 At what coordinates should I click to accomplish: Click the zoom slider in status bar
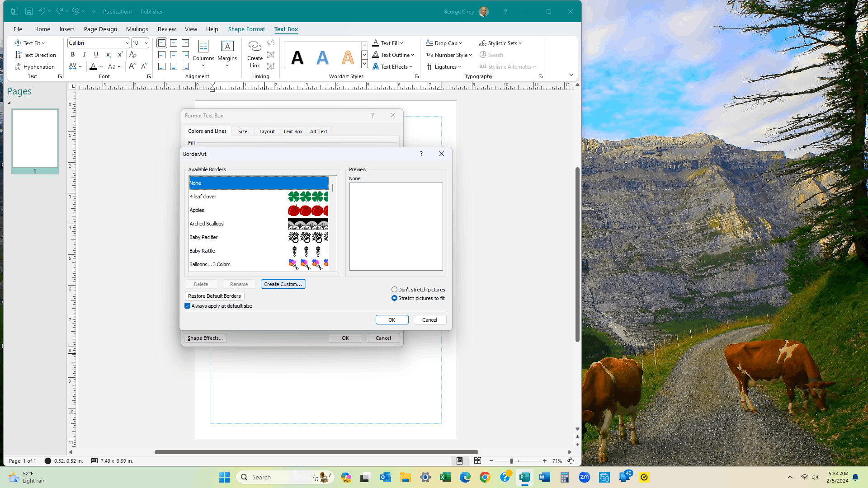[x=511, y=461]
